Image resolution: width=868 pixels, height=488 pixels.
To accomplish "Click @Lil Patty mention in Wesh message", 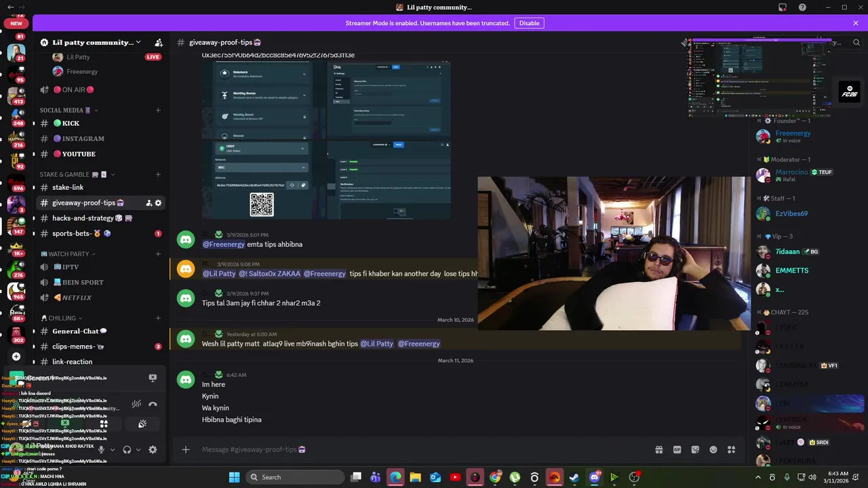I will (376, 344).
